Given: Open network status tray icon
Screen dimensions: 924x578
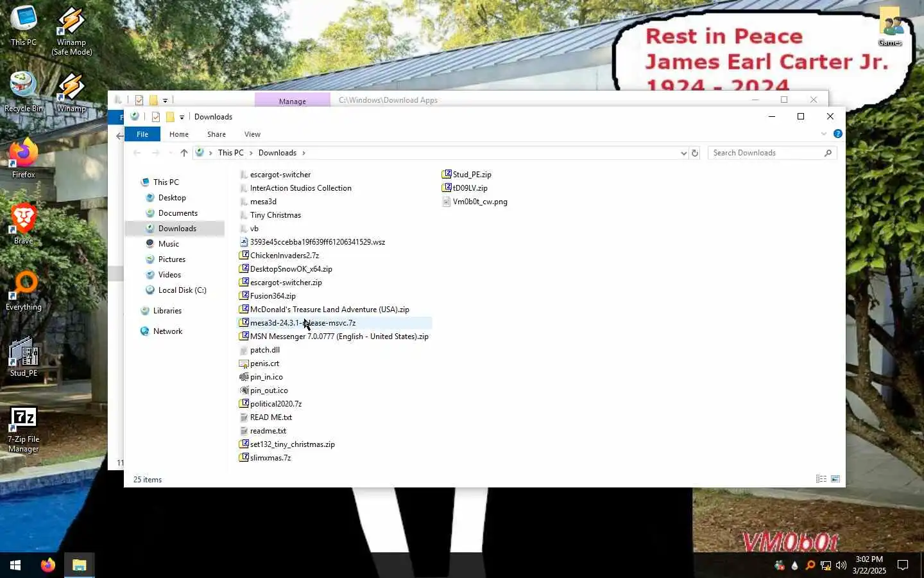Looking at the screenshot, I should click(x=826, y=565).
